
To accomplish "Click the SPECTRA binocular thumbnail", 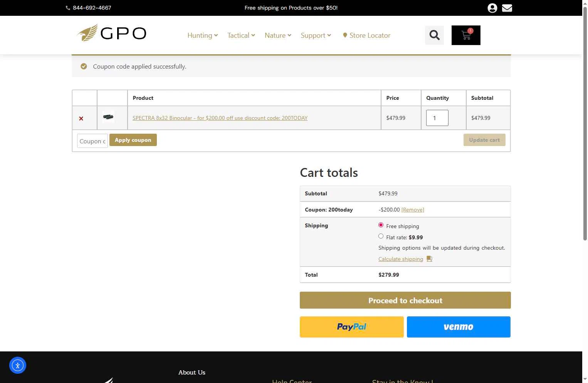I will click(108, 117).
